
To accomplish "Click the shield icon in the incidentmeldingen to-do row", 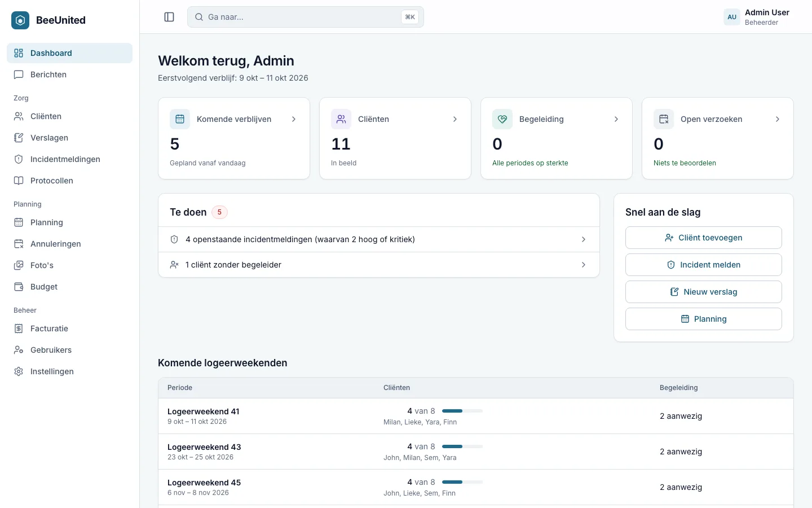I will click(174, 239).
